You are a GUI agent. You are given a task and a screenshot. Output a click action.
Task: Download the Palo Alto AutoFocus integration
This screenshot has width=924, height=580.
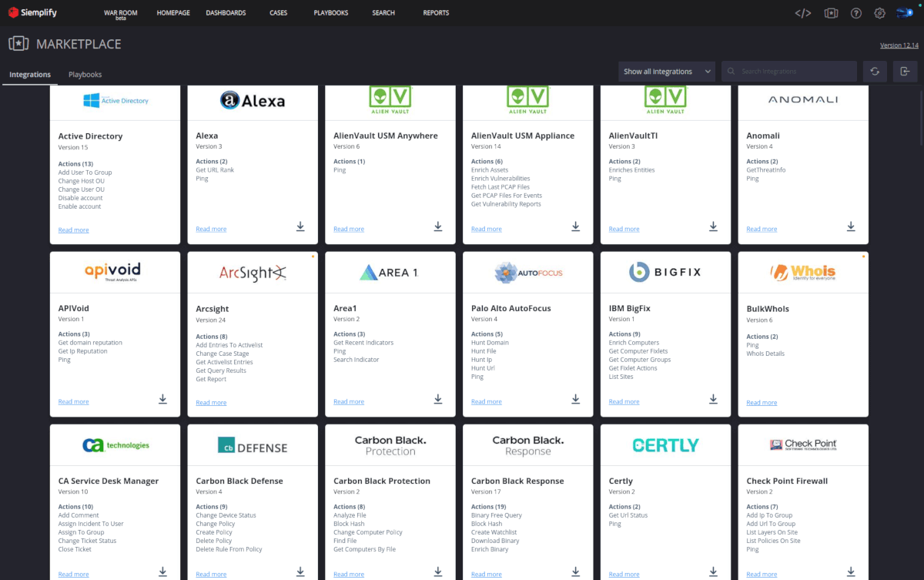[x=575, y=399]
